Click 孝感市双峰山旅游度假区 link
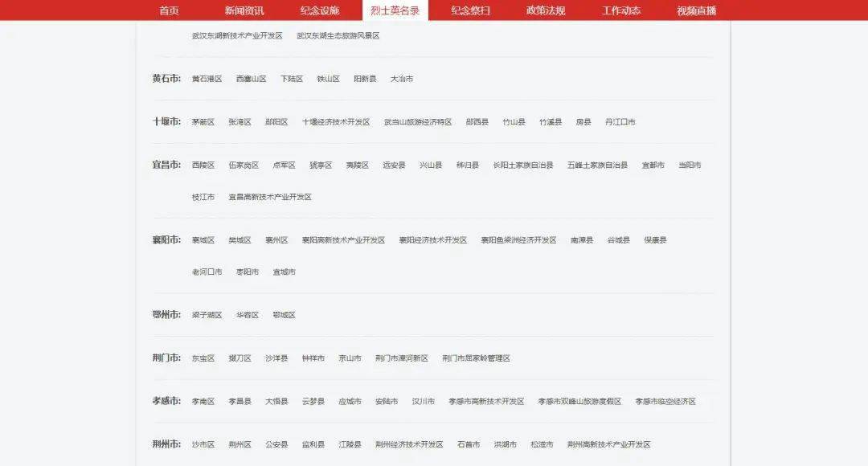Screen dimensions: 868x466 pos(579,402)
